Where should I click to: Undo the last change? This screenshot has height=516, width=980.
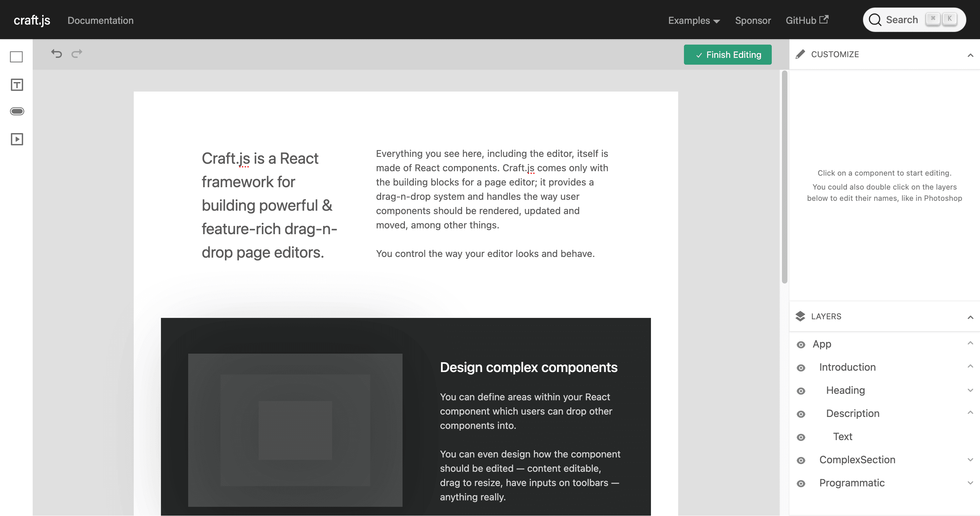click(x=56, y=54)
